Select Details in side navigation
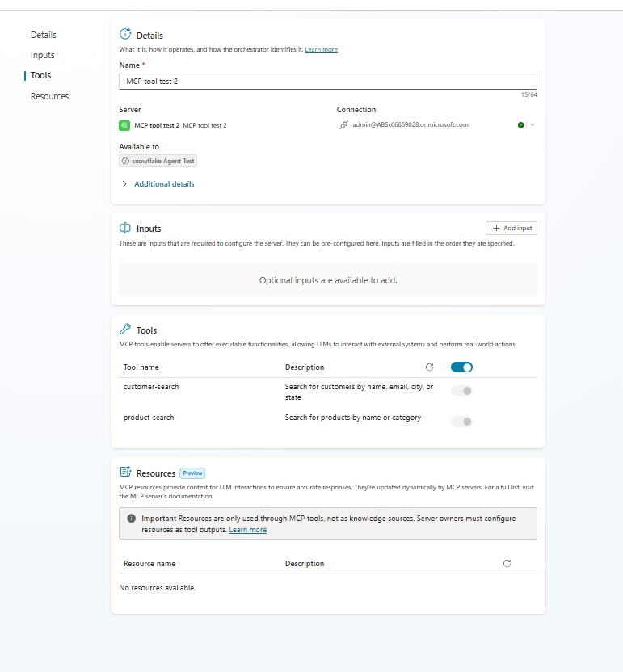Viewport: 623px width, 672px height. coord(44,35)
